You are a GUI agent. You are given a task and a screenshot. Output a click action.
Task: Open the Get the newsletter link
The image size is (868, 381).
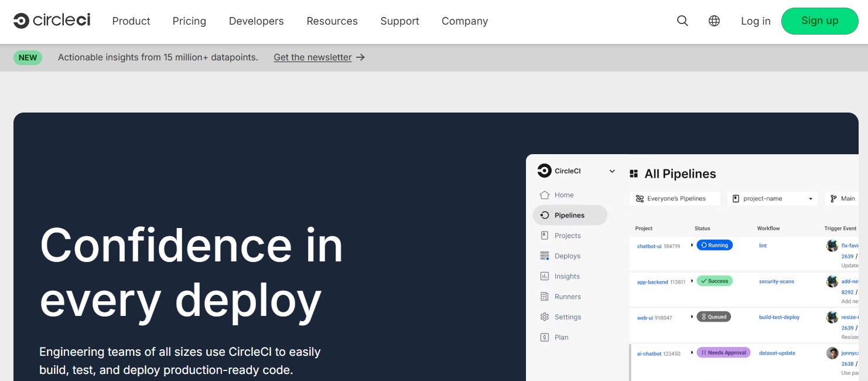point(313,57)
